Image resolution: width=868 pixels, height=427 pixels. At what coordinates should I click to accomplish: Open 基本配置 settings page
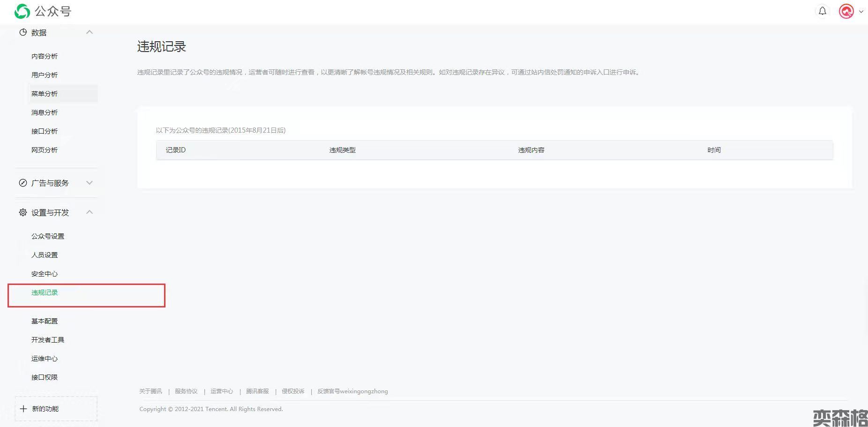tap(45, 321)
